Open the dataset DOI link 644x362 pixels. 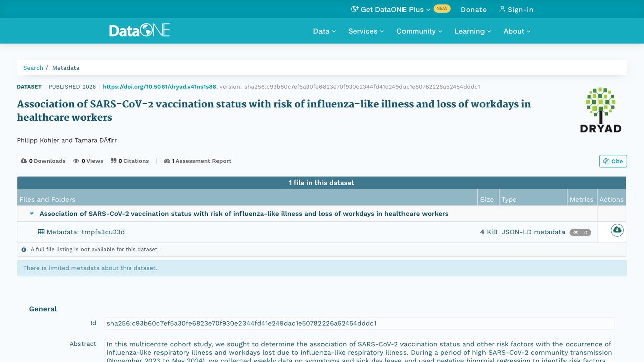(159, 87)
